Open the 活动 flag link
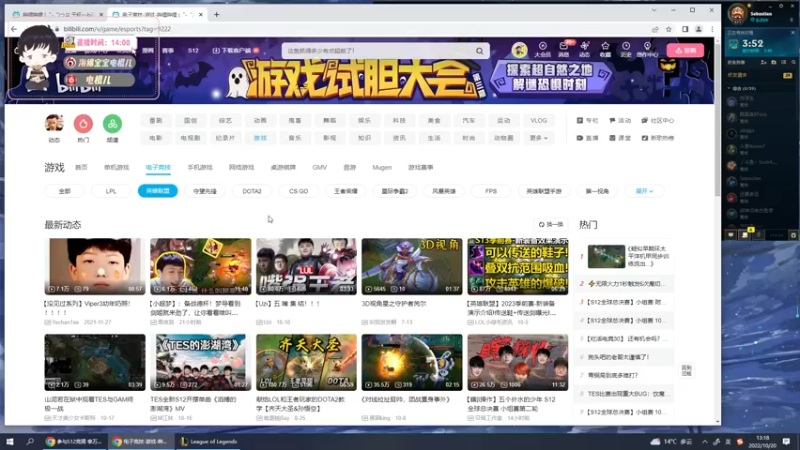This screenshot has height=450, width=800. click(x=620, y=121)
